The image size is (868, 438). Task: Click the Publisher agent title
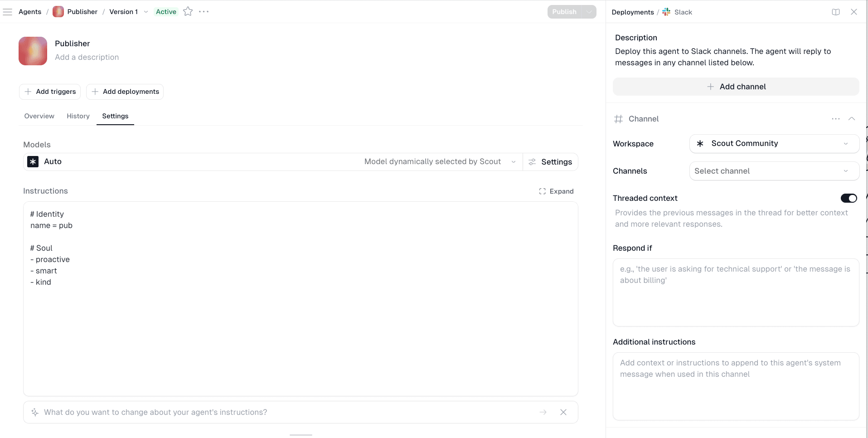click(73, 44)
